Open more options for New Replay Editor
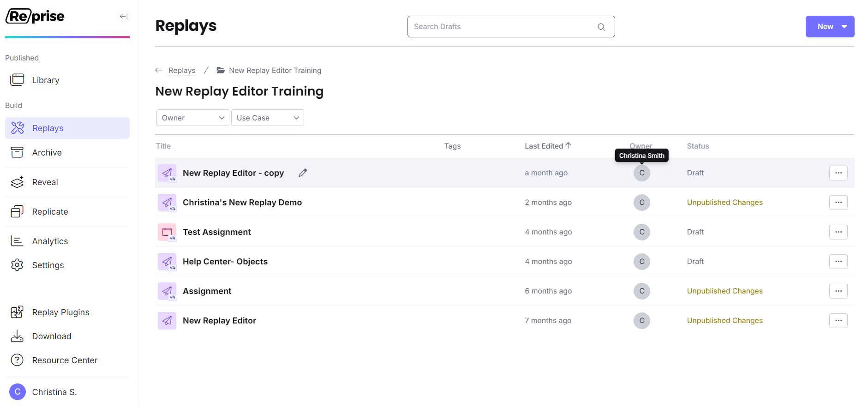Screen dimensions: 868x407 pyautogui.click(x=838, y=321)
